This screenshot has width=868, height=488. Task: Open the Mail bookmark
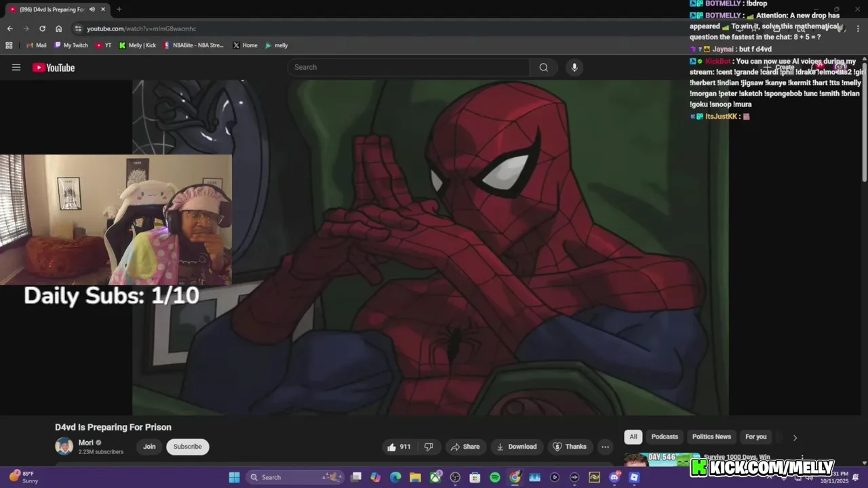[37, 45]
